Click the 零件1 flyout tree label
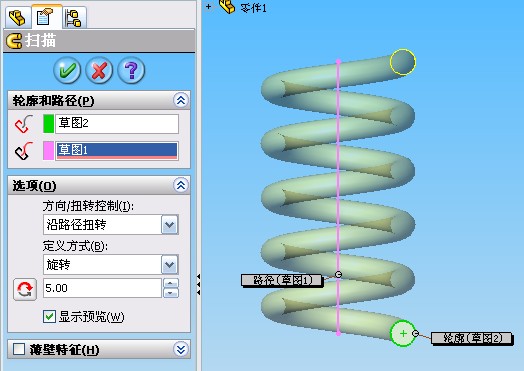Screen dimensions: 524x371 point(254,8)
